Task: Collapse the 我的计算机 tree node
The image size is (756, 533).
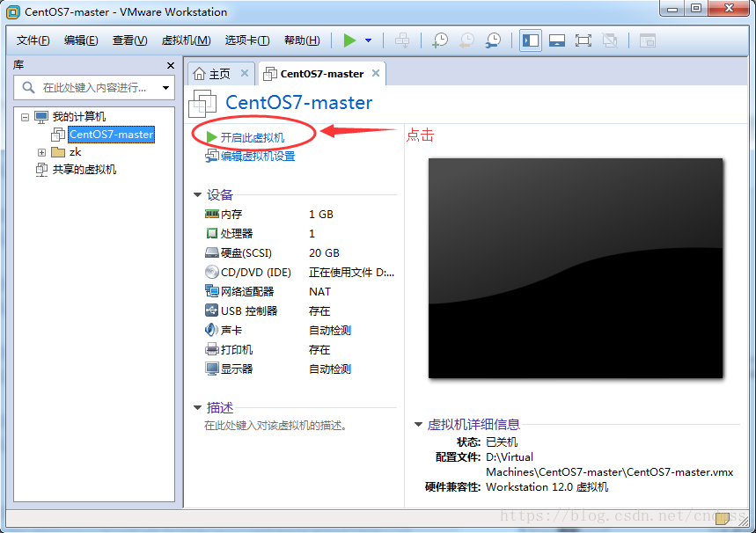Action: pyautogui.click(x=26, y=116)
